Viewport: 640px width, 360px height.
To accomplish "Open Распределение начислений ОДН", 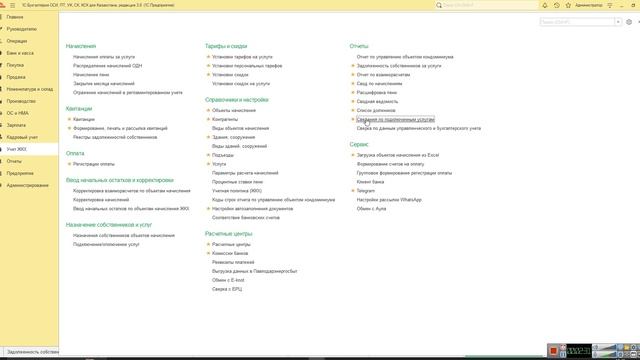I will (107, 66).
